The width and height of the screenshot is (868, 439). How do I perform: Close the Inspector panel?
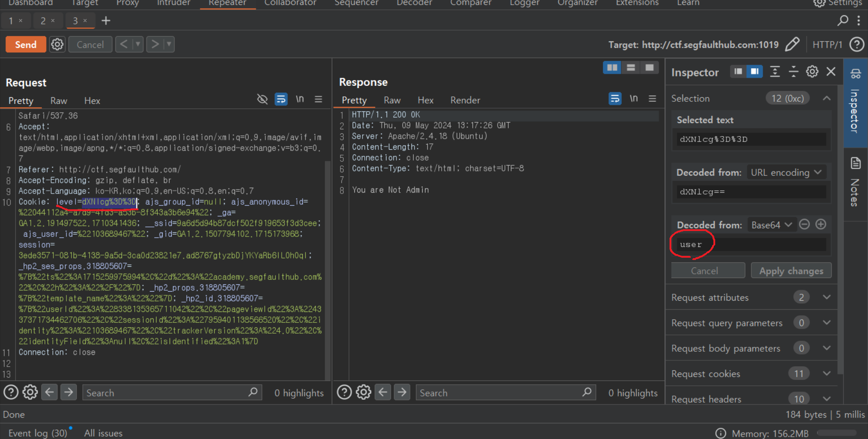(831, 71)
